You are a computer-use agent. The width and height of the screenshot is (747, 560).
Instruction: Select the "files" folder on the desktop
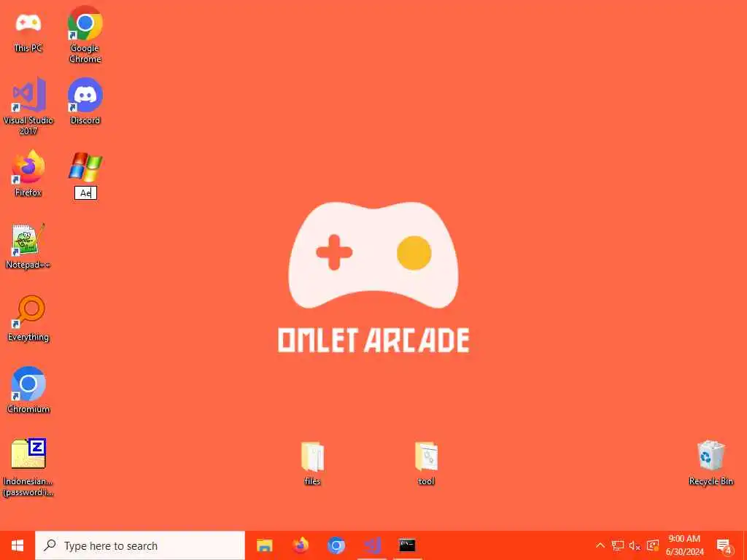(312, 464)
